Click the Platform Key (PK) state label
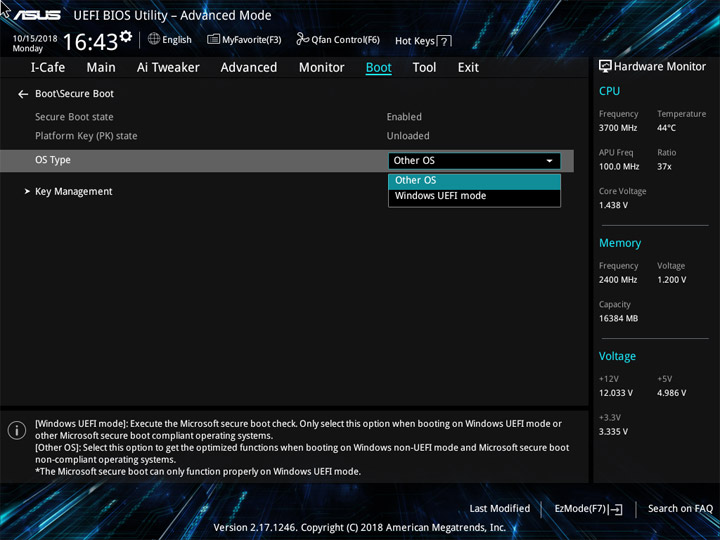 [86, 136]
